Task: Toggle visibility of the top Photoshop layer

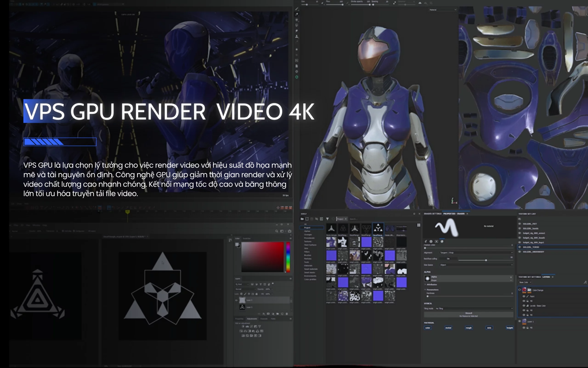Action: point(236,300)
